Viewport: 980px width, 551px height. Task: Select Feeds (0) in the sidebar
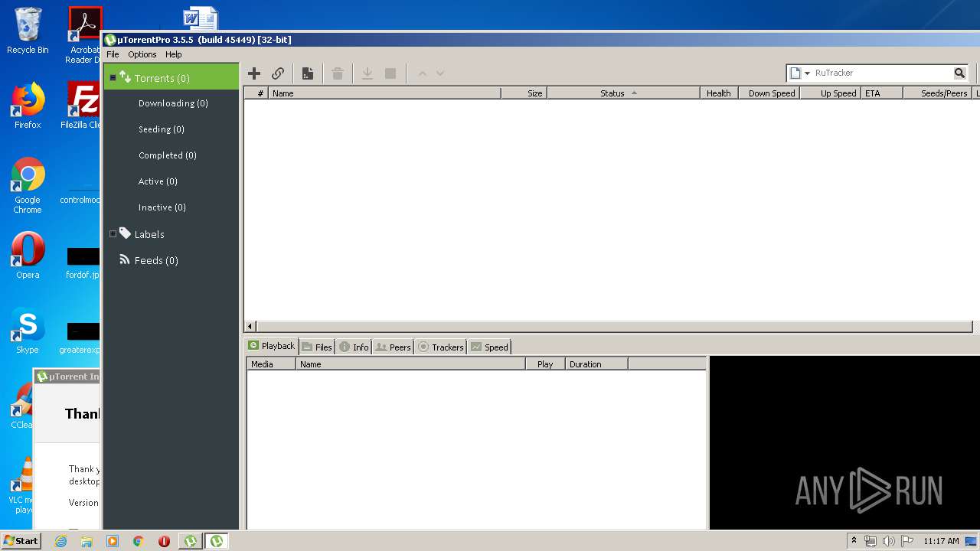click(x=156, y=260)
